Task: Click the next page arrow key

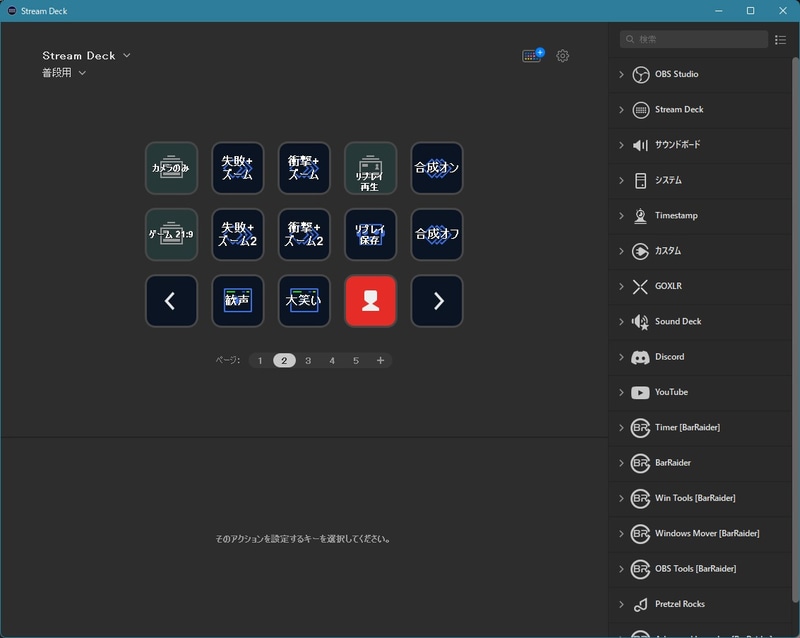Action: [x=437, y=301]
